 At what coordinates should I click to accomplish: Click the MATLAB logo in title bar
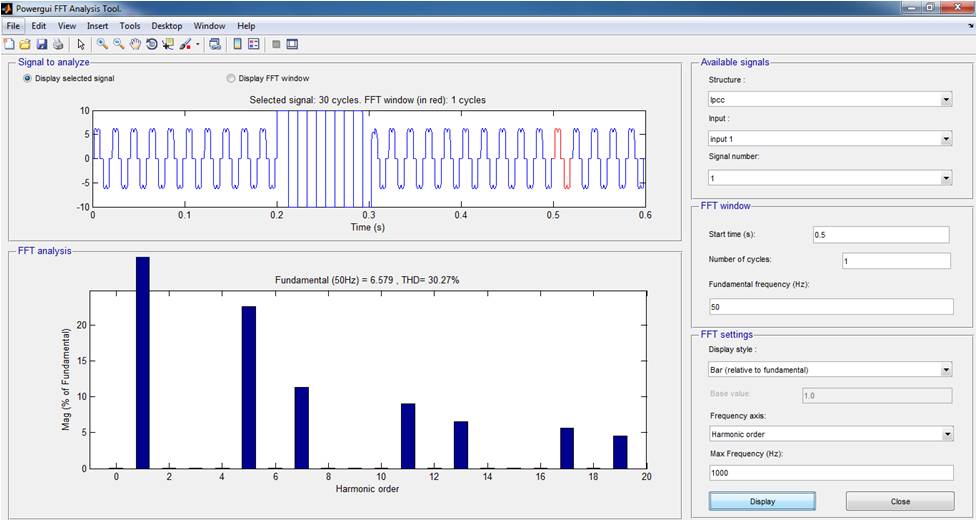pyautogui.click(x=7, y=9)
